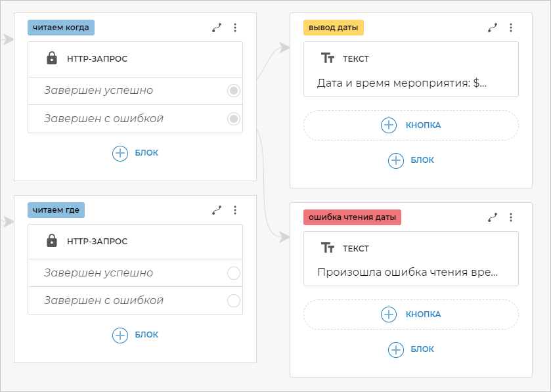Image resolution: width=551 pixels, height=392 pixels.
Task: Click connection icon on 'читаем когда' card
Action: [217, 28]
